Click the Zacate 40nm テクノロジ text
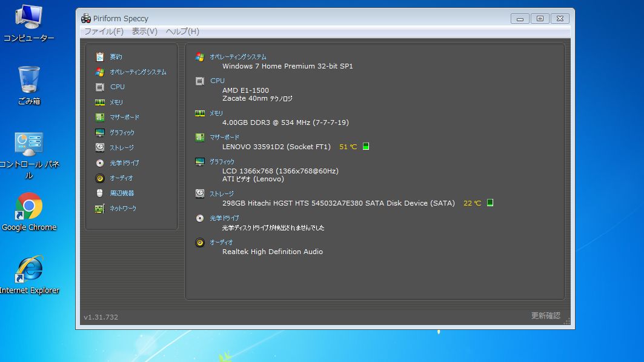 257,98
